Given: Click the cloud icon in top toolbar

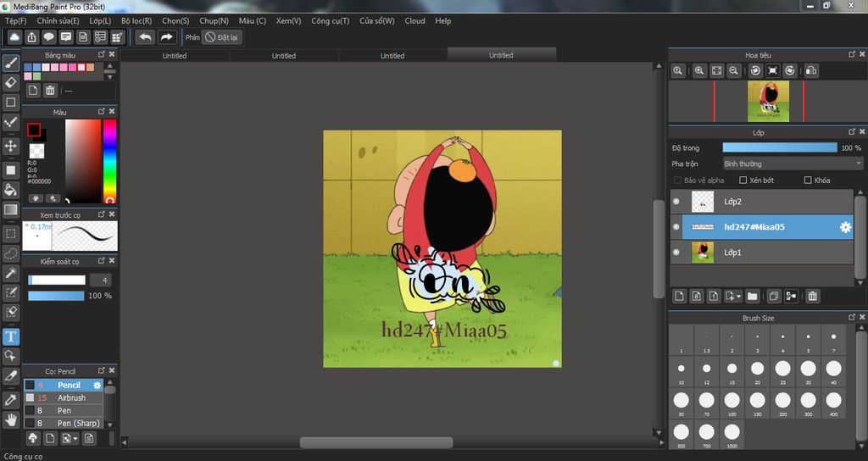Looking at the screenshot, I should [14, 37].
